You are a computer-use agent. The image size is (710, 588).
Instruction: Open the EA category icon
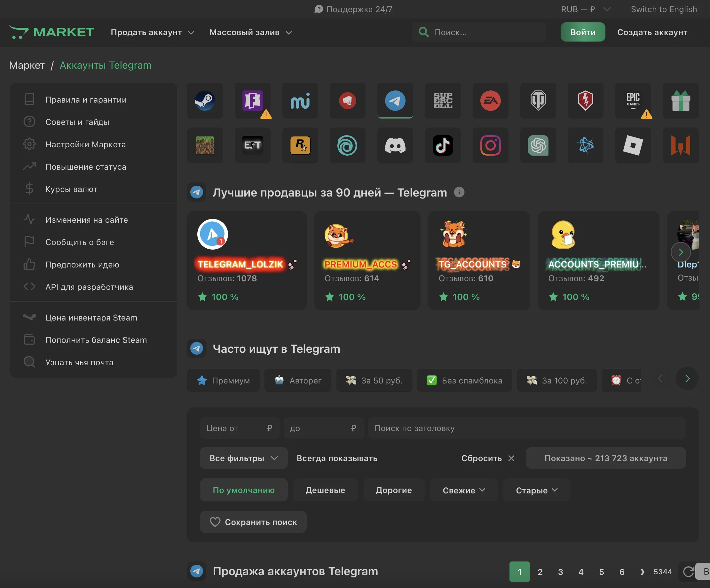coord(491,100)
